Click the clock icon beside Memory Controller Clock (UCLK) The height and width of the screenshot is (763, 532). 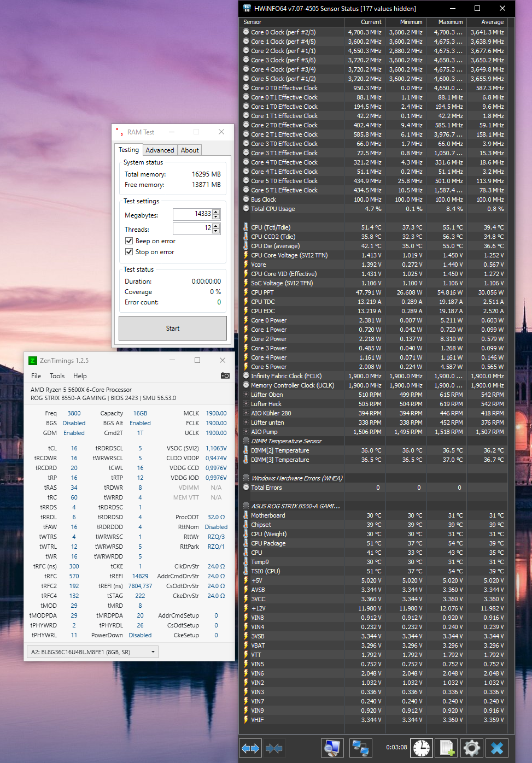point(246,385)
